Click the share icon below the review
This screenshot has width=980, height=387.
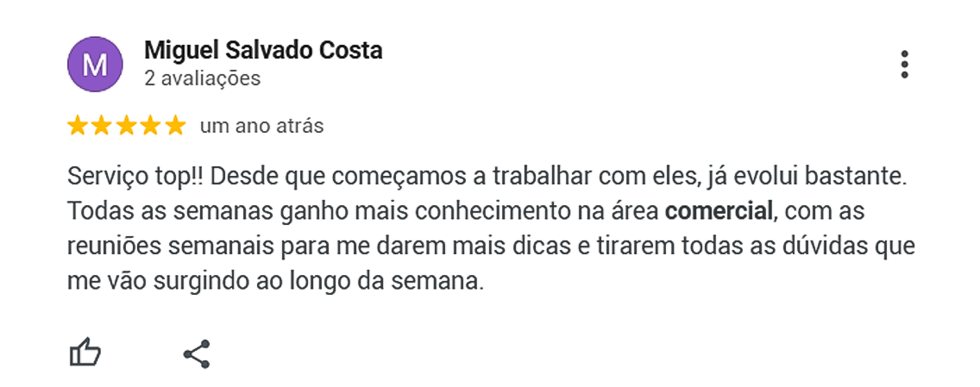pyautogui.click(x=197, y=353)
